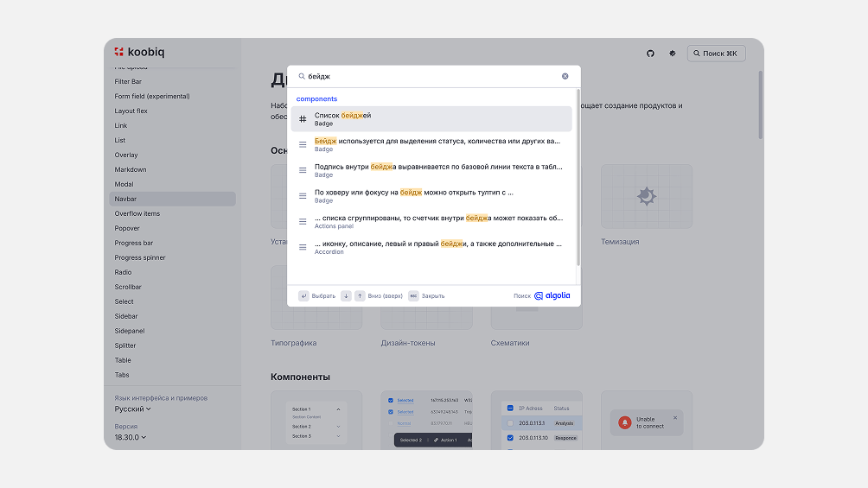Click the red bell icon in the toast preview
The width and height of the screenshot is (868, 488).
tap(624, 422)
